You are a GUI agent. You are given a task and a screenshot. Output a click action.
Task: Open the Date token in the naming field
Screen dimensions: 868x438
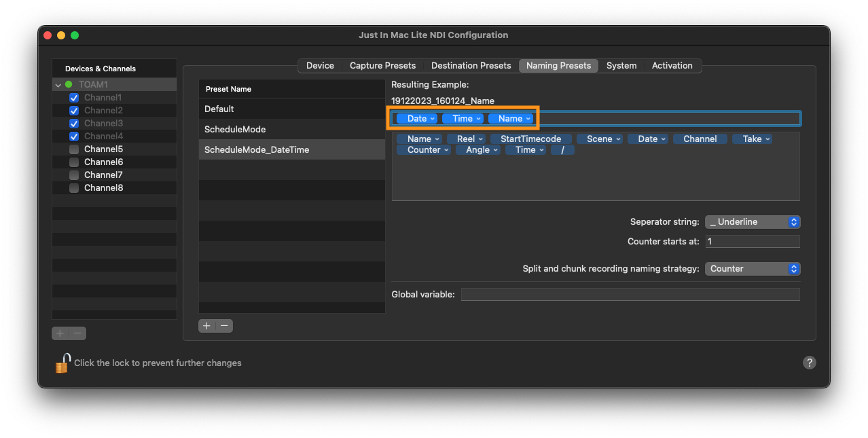pos(417,119)
